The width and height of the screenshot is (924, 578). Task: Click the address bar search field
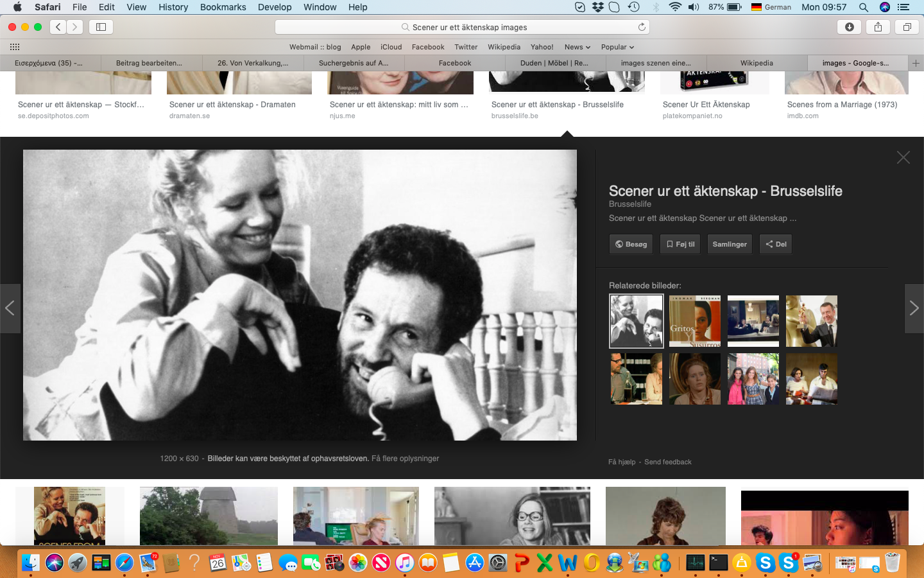pos(462,27)
